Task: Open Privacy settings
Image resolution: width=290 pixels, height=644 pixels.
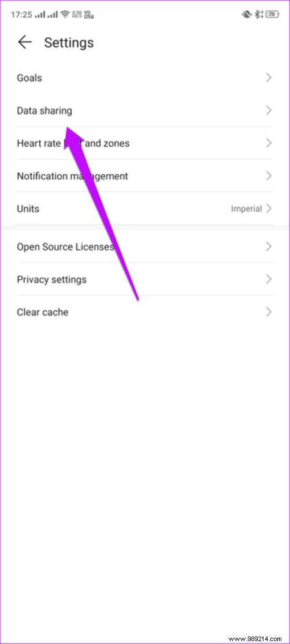Action: [x=145, y=279]
